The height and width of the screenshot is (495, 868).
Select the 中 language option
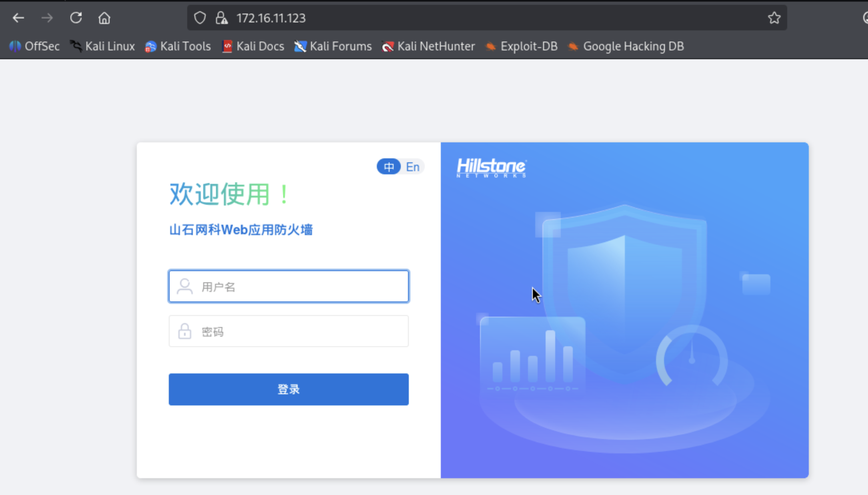[x=388, y=167]
